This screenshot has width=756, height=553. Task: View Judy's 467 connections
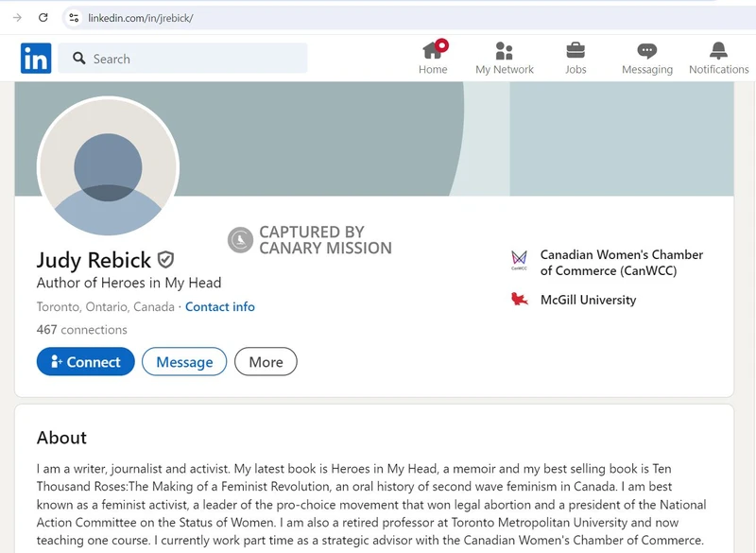73,330
